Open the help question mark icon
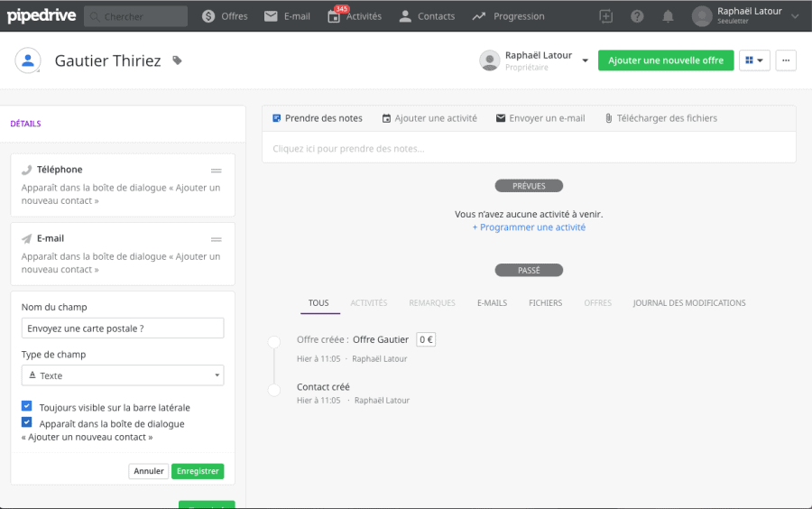Screen dimensions: 812x509 [637, 16]
